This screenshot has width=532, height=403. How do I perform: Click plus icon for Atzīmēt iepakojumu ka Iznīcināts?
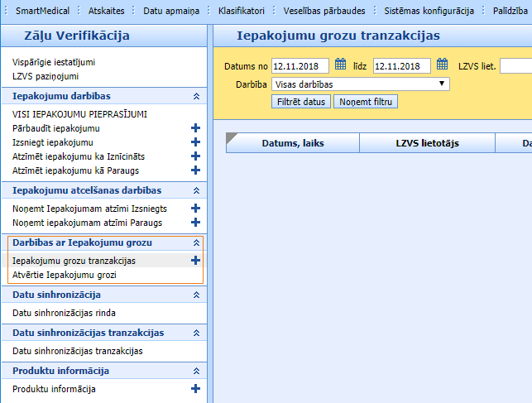[195, 156]
